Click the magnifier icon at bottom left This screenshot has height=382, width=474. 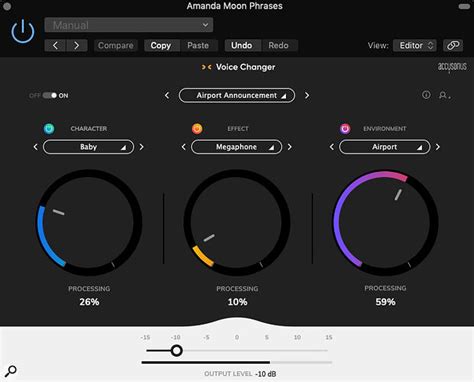point(11,371)
